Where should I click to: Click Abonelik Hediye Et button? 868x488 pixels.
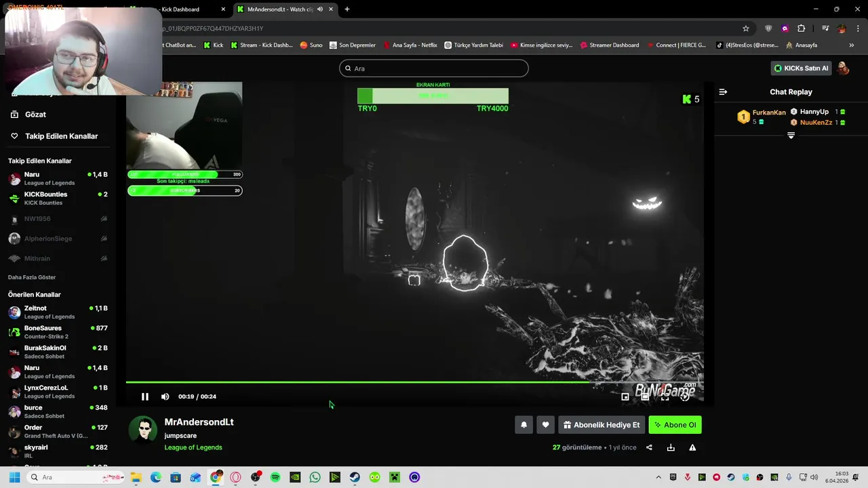click(x=601, y=425)
